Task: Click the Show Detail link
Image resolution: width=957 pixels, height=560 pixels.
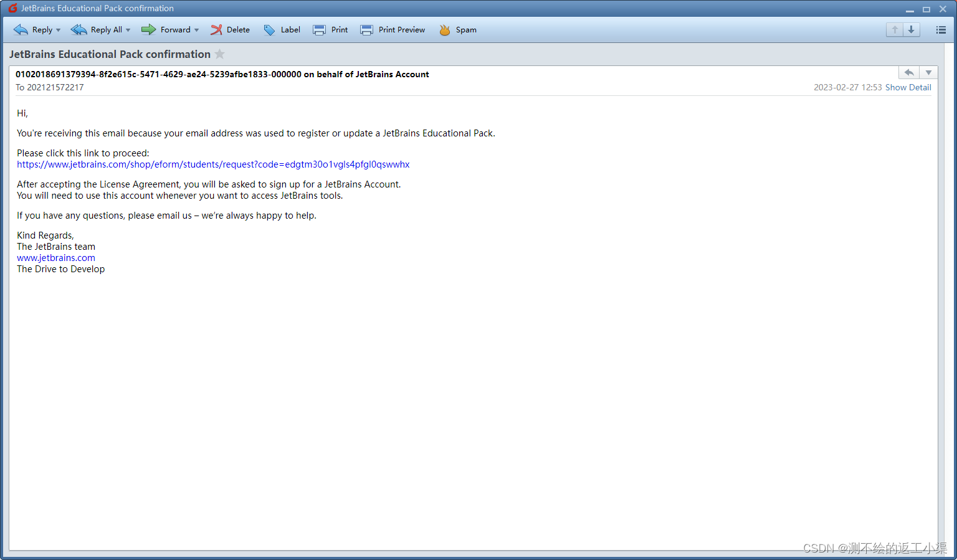Action: 908,87
